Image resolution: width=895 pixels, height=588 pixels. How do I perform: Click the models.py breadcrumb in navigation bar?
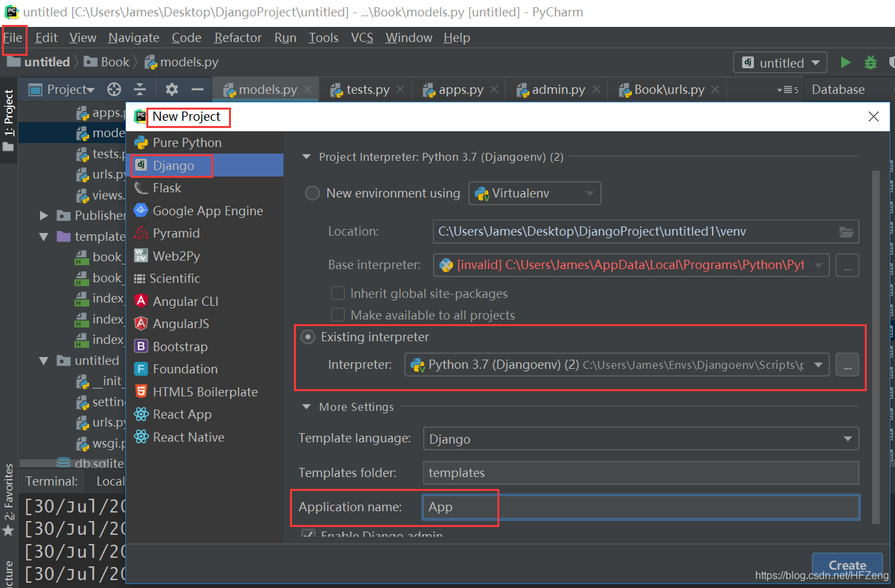tap(181, 62)
